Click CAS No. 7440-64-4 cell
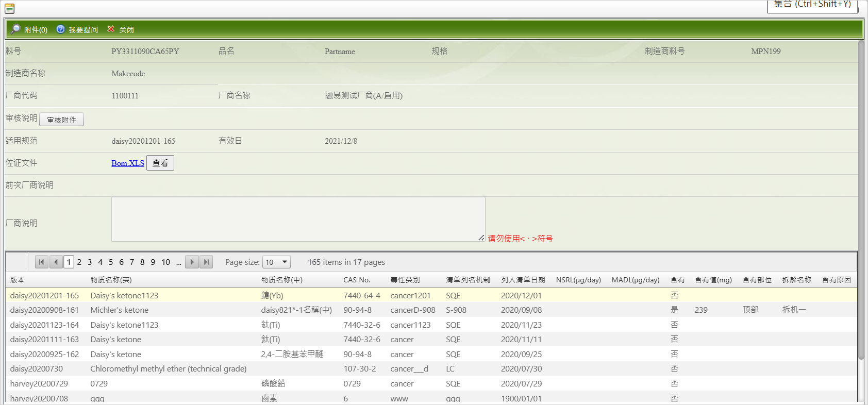 click(x=362, y=295)
